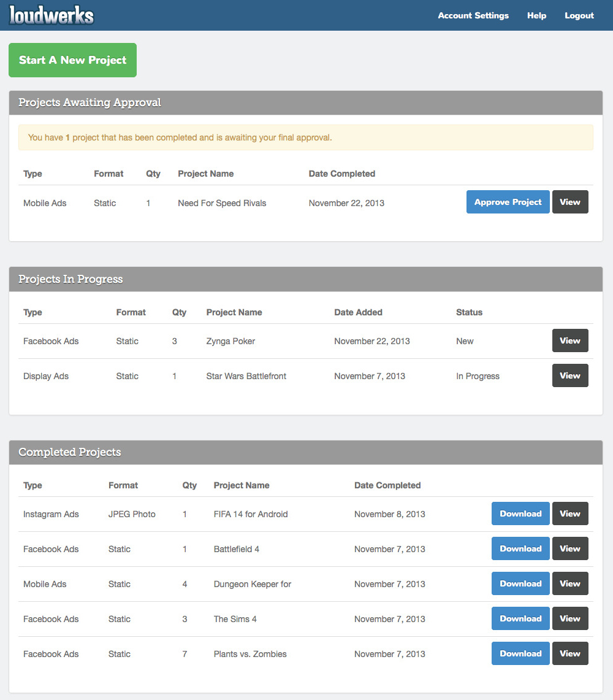Image resolution: width=613 pixels, height=700 pixels.
Task: Open the Help page
Action: point(536,15)
